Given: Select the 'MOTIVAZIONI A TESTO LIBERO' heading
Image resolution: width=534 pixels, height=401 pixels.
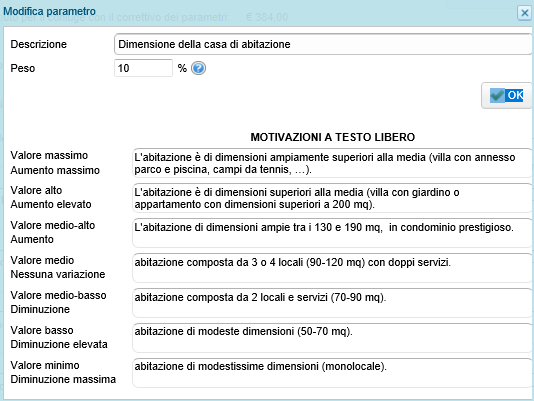Looking at the screenshot, I should coord(333,137).
